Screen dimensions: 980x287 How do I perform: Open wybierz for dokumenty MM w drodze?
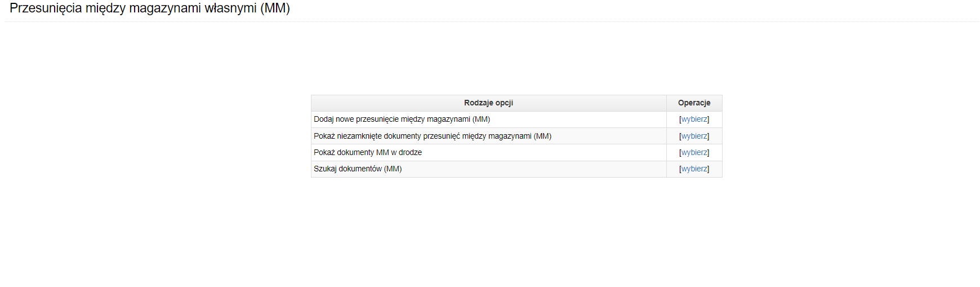[694, 152]
